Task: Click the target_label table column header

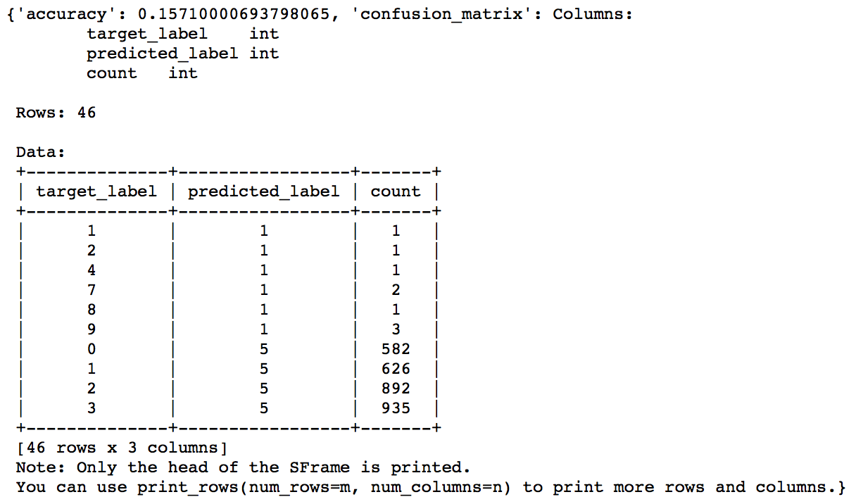Action: [96, 191]
